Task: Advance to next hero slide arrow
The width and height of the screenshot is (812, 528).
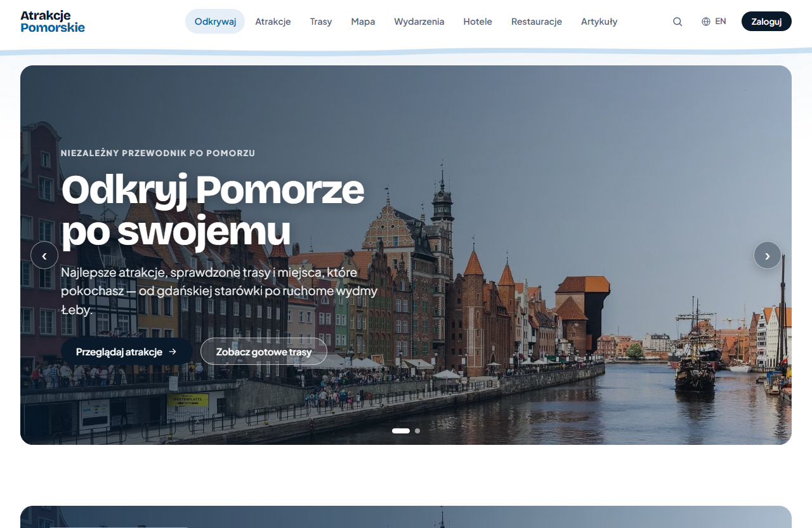Action: pyautogui.click(x=768, y=256)
